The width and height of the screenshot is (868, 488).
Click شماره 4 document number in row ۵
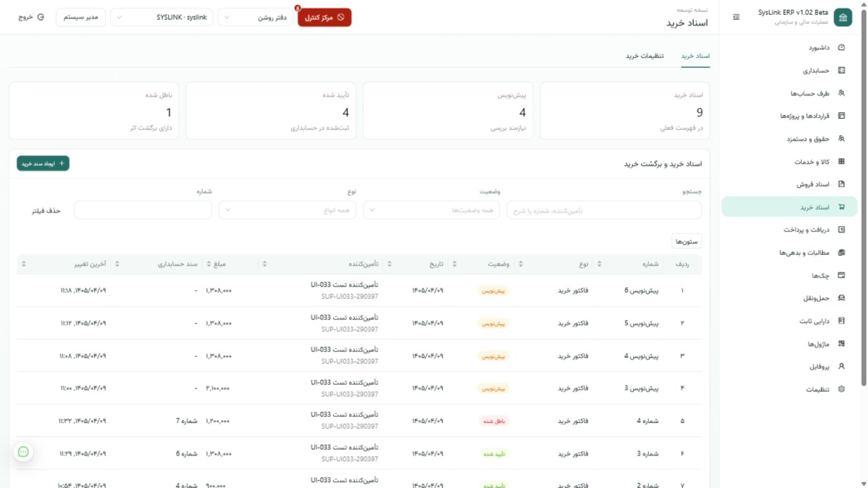coord(648,421)
